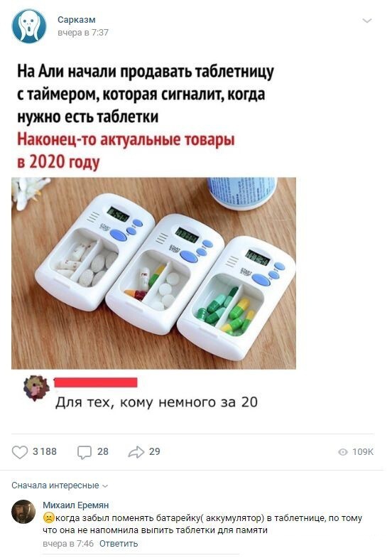392x558 pixels.
Task: Reply to comment with Ответить
Action: 119,543
